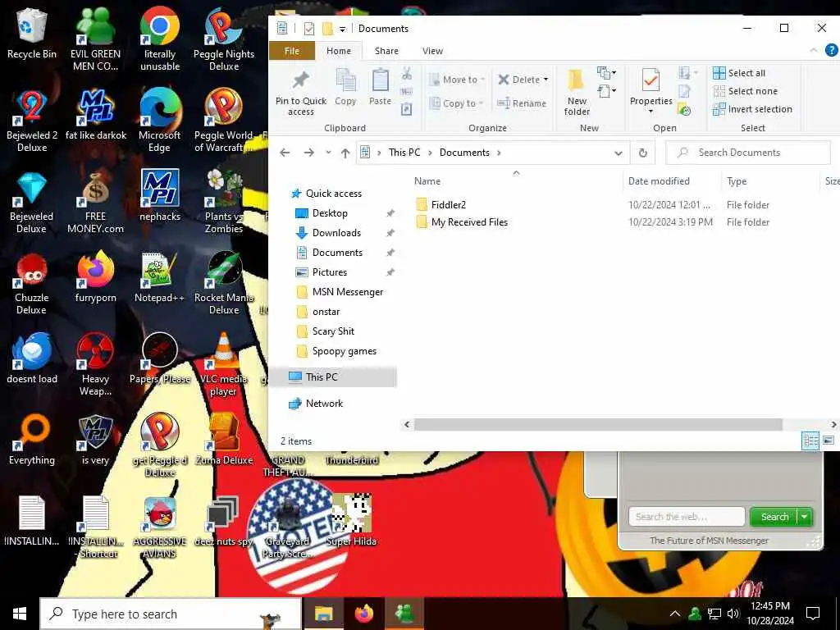Switch to the View ribbon tab
This screenshot has height=630, width=840.
point(432,51)
